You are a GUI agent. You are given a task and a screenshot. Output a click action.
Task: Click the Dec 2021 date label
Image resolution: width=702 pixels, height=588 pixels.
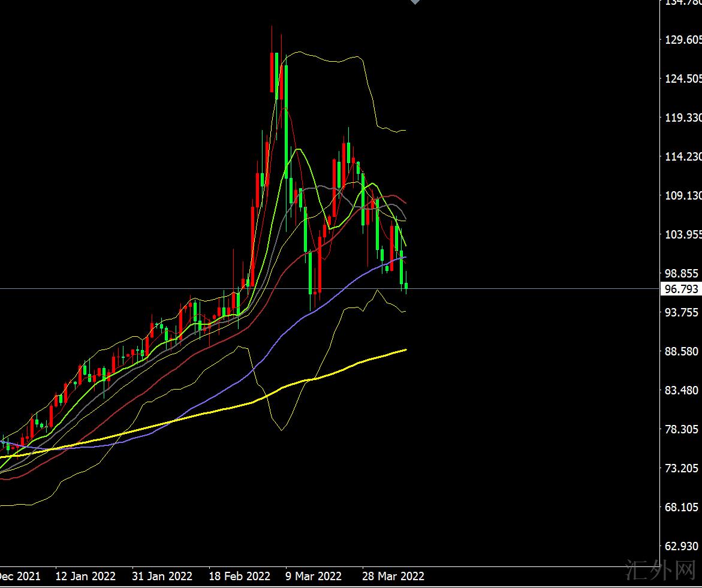click(20, 576)
